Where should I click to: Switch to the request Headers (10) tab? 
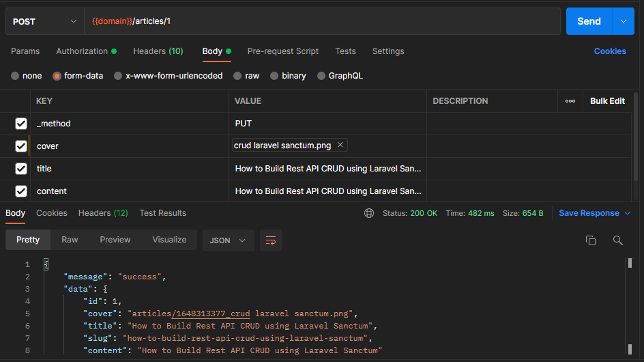(x=158, y=51)
